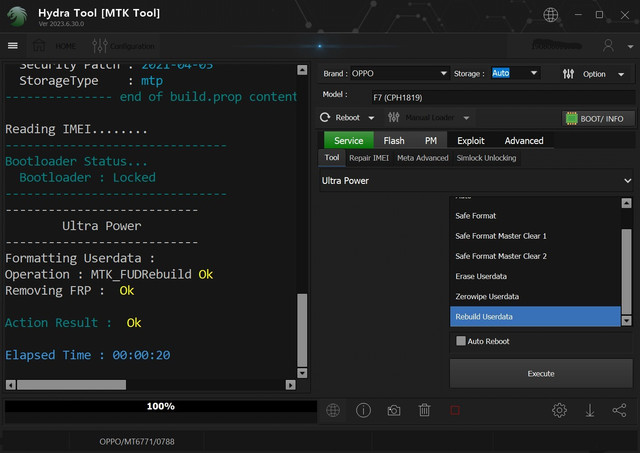640x453 pixels.
Task: Click the Reboot refresh icon
Action: tap(325, 118)
